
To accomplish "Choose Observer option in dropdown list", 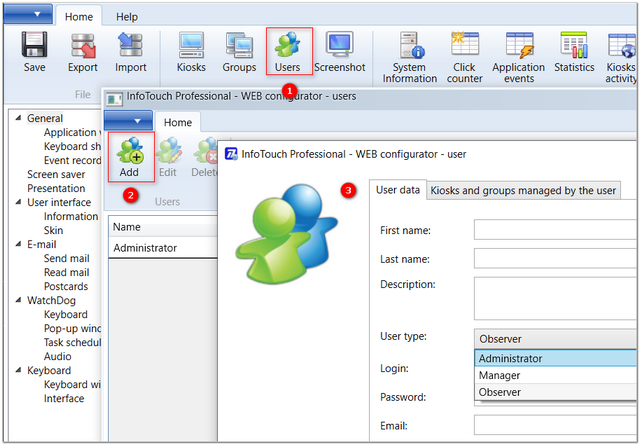I will 556,392.
